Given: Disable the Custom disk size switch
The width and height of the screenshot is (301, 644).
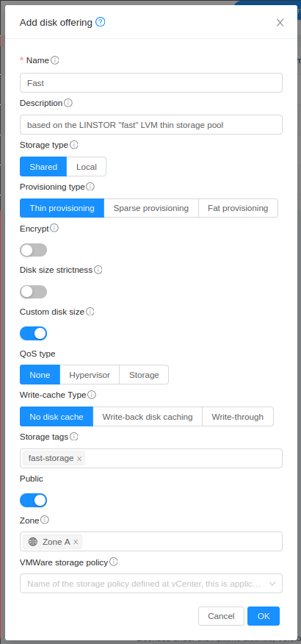Looking at the screenshot, I should [x=33, y=334].
